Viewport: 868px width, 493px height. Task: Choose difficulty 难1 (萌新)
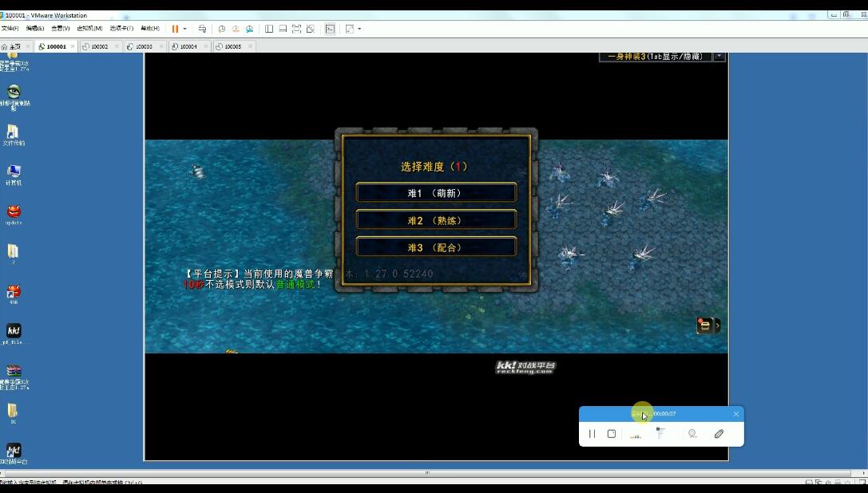click(x=436, y=192)
